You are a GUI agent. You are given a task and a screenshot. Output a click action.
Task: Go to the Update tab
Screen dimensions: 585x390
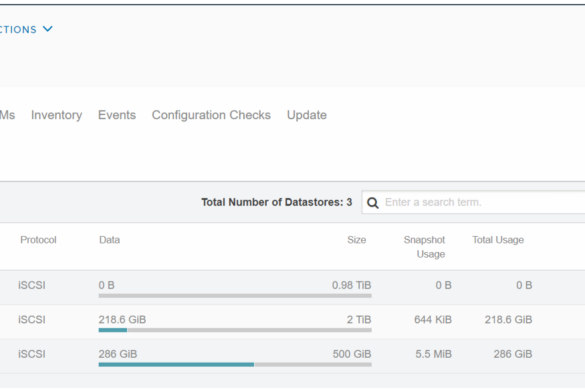(x=307, y=115)
